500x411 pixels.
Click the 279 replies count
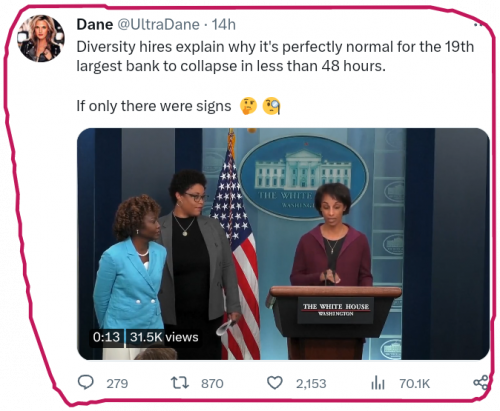tap(117, 383)
